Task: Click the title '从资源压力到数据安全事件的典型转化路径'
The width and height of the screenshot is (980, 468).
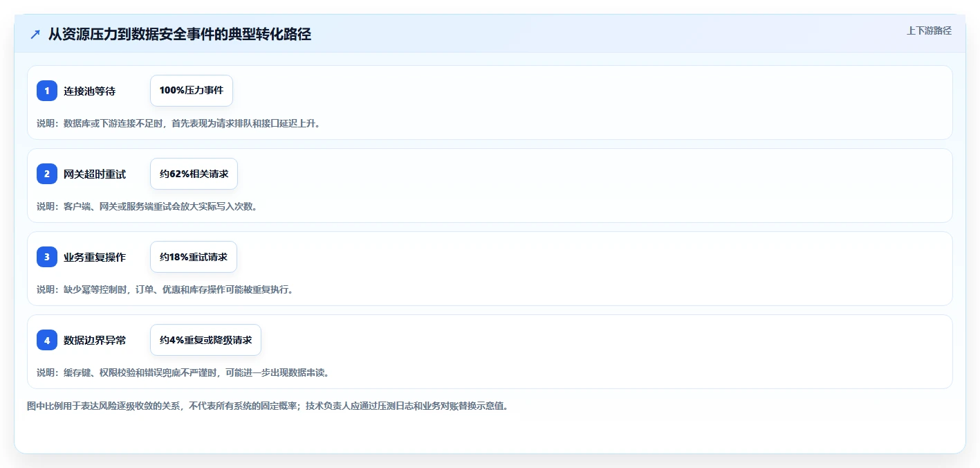Action: click(180, 34)
